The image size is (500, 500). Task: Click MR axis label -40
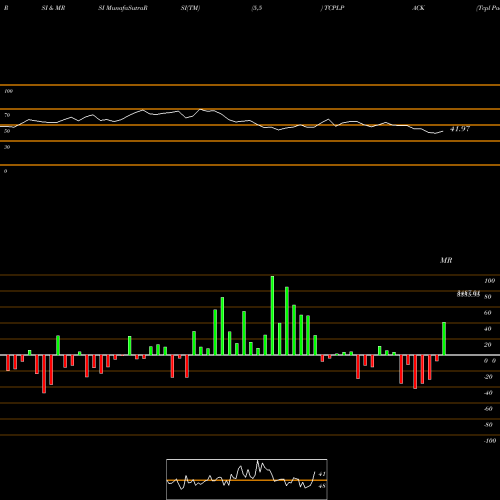point(488,393)
